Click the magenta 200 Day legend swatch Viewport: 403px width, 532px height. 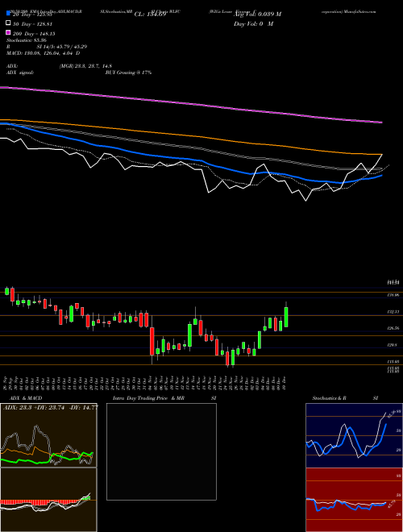coord(9,32)
